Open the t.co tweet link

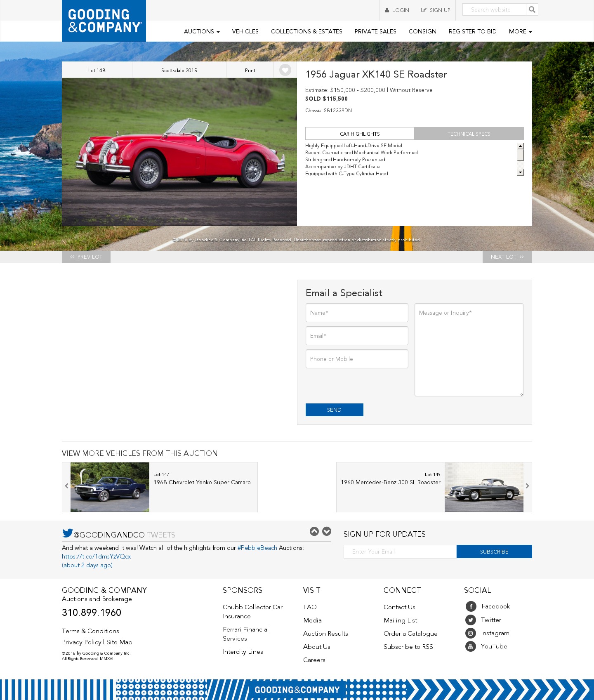[97, 556]
